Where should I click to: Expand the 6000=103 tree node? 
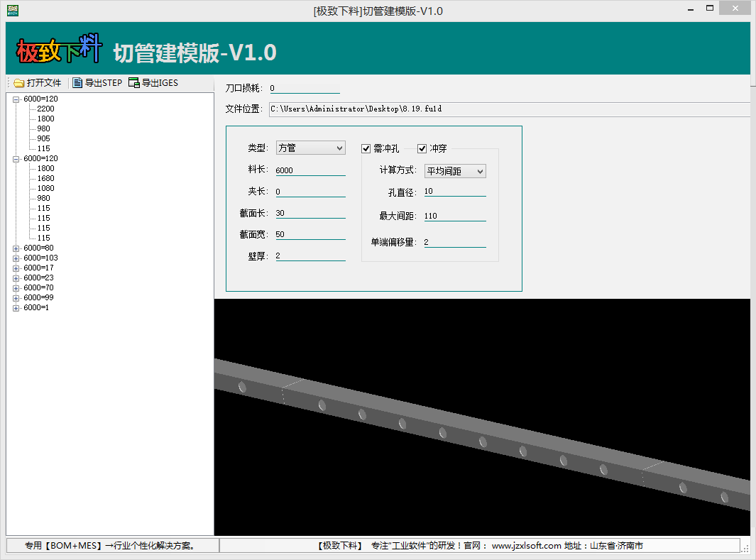click(16, 258)
